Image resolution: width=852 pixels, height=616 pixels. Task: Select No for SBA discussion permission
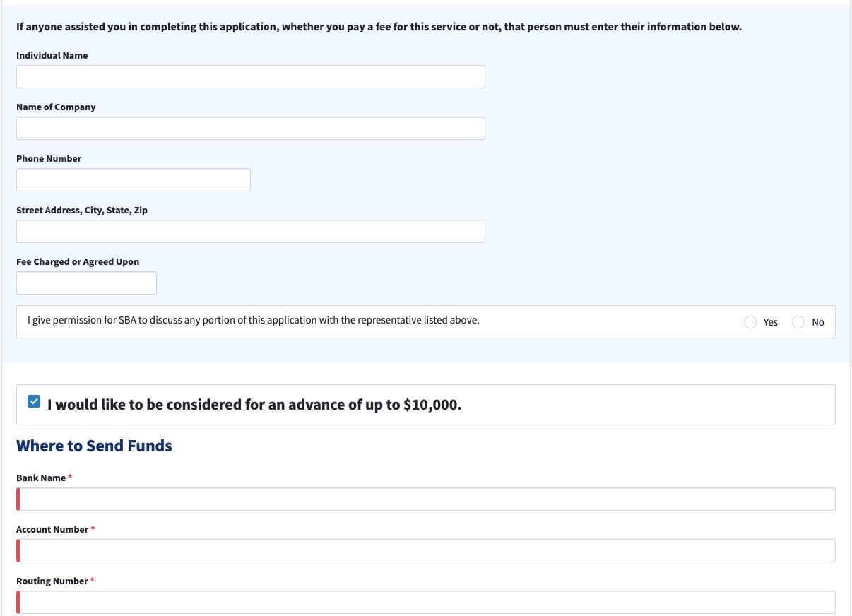coord(798,322)
